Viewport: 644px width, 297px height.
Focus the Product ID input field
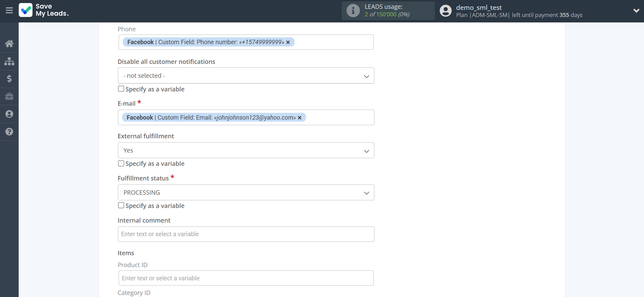[x=246, y=278]
